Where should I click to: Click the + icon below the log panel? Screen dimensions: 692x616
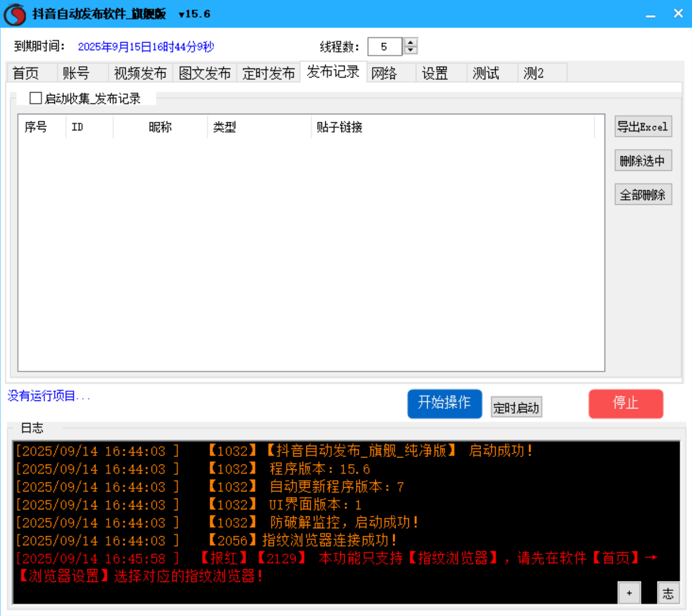pyautogui.click(x=628, y=592)
